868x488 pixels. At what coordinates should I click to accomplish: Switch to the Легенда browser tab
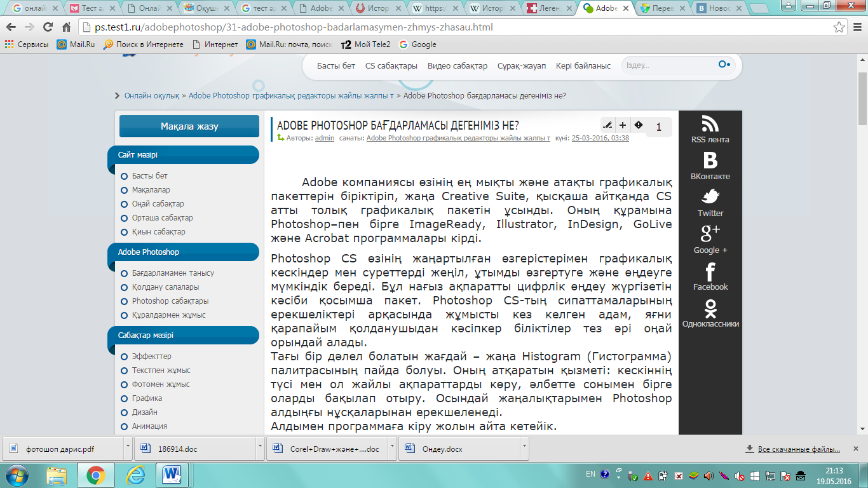click(x=550, y=9)
